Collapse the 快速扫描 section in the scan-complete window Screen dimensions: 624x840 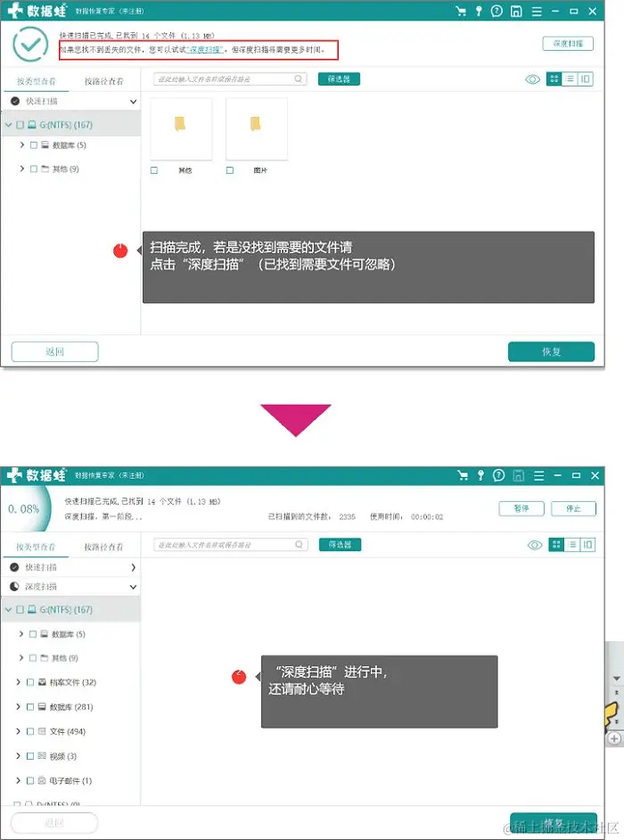pos(133,102)
